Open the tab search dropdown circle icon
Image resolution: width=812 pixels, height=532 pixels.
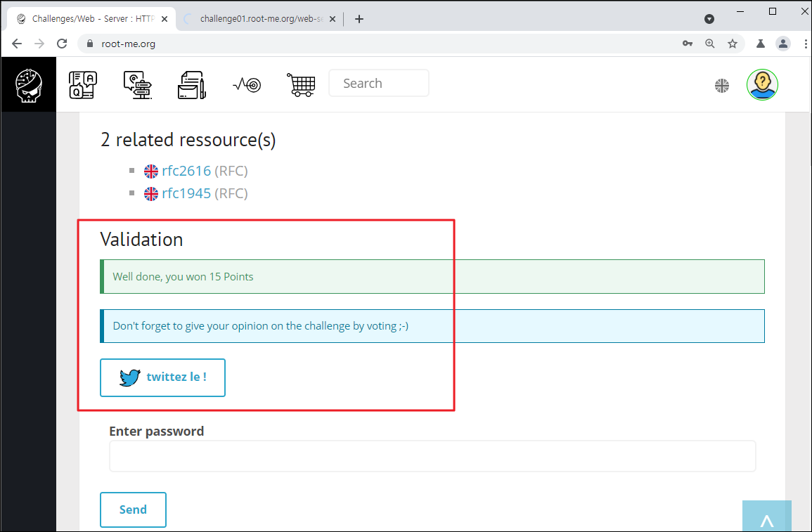click(x=709, y=19)
